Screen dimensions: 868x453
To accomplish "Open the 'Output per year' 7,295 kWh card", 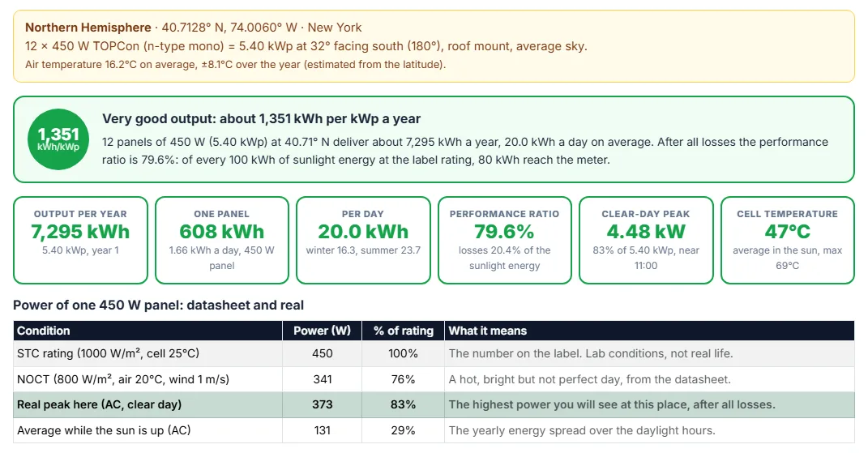I will pos(80,240).
